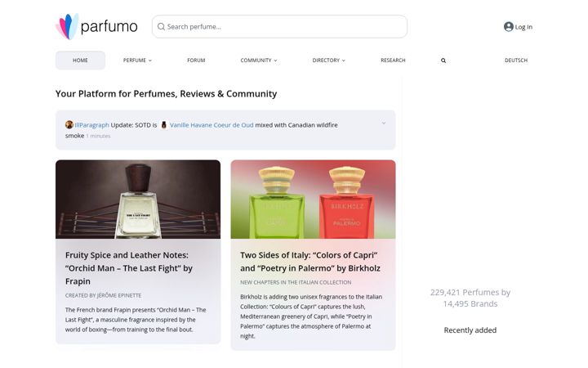The image size is (588, 368).
Task: Click the Log In link
Action: point(523,27)
